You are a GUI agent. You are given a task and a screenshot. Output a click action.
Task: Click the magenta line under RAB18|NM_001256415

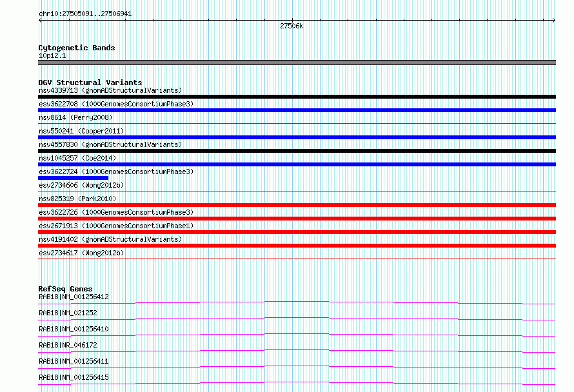click(x=297, y=383)
